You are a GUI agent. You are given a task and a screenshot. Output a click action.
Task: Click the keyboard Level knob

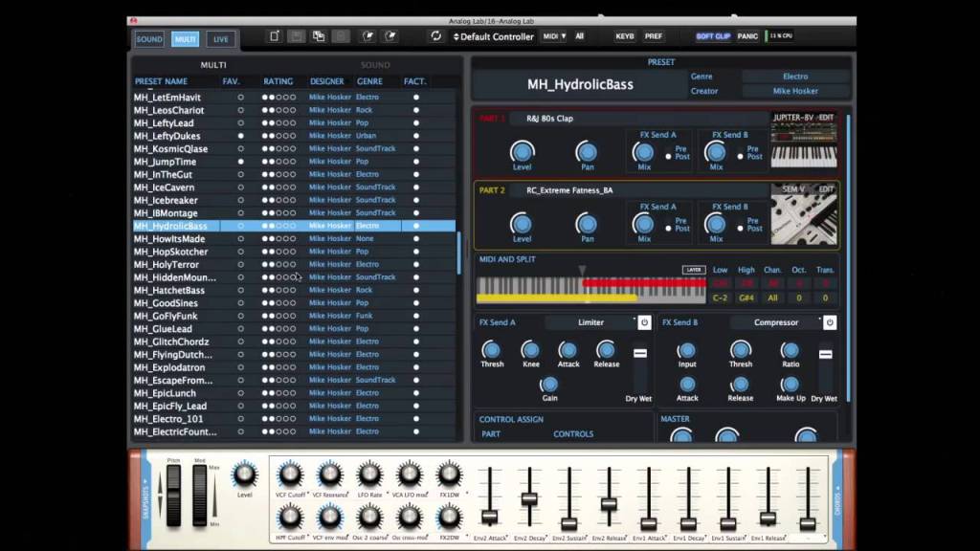pos(244,474)
